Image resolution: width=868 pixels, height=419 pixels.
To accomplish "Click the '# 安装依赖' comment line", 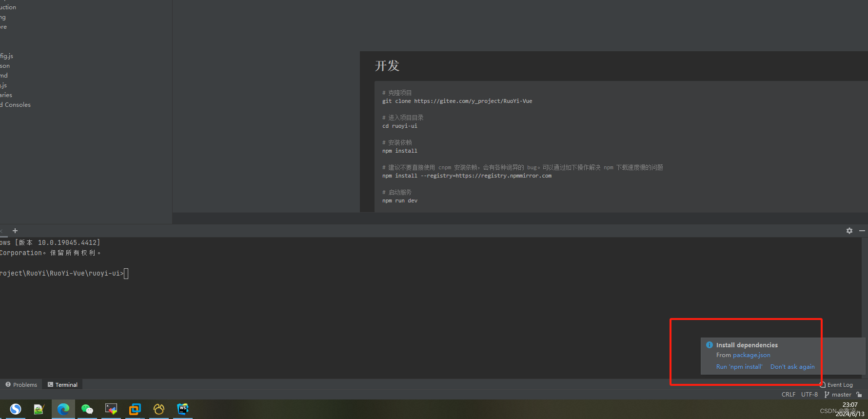I will pyautogui.click(x=397, y=142).
